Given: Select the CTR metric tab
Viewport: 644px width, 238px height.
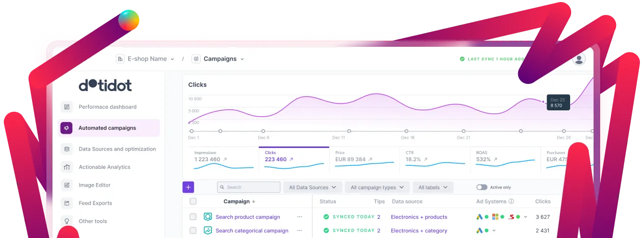Looking at the screenshot, I should [435, 160].
